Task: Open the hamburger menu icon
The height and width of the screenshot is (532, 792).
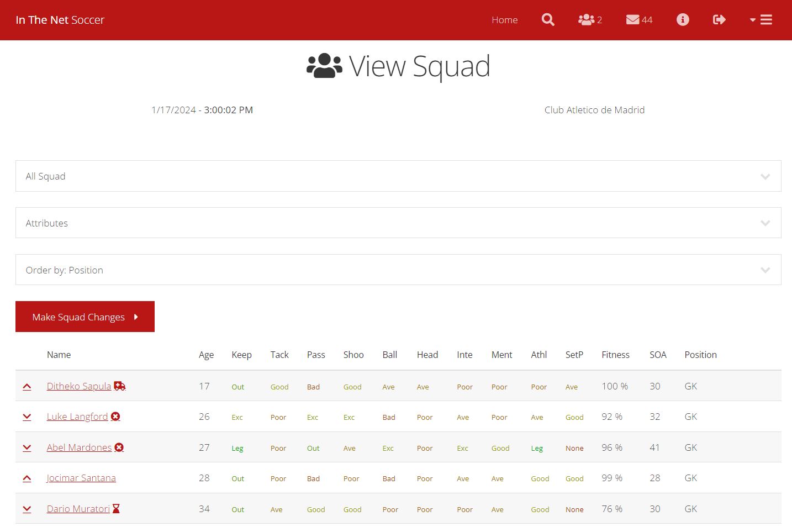Action: [x=766, y=20]
